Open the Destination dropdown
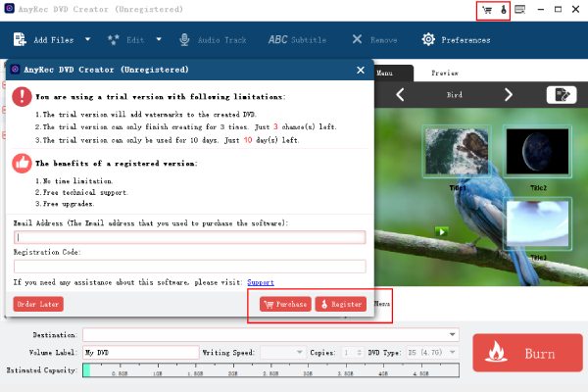 (452, 334)
